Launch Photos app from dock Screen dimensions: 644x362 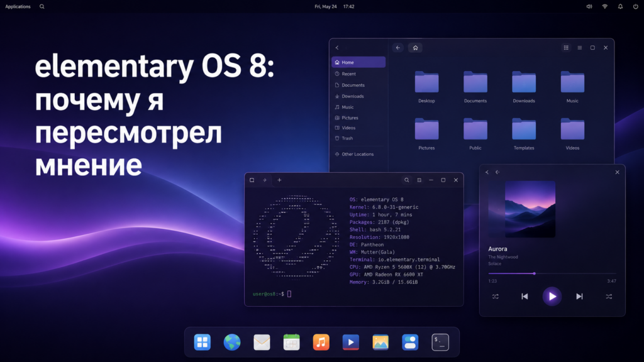click(x=380, y=343)
